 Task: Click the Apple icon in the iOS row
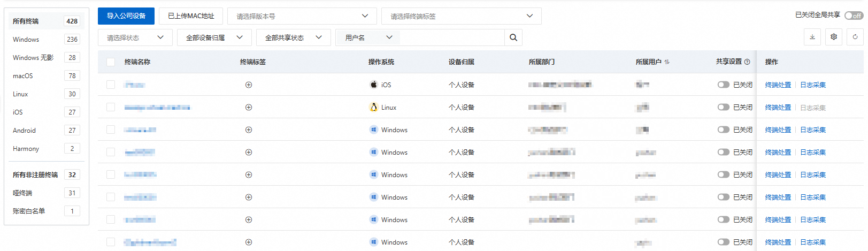pos(374,85)
